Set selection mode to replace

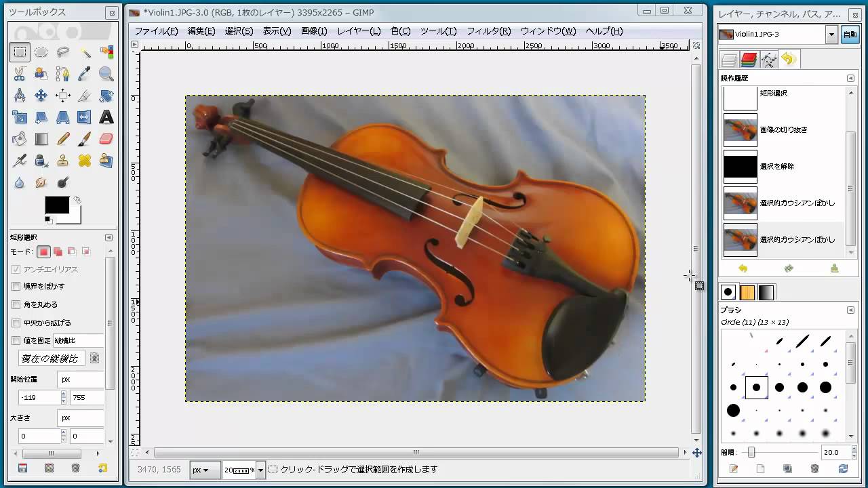click(x=43, y=251)
